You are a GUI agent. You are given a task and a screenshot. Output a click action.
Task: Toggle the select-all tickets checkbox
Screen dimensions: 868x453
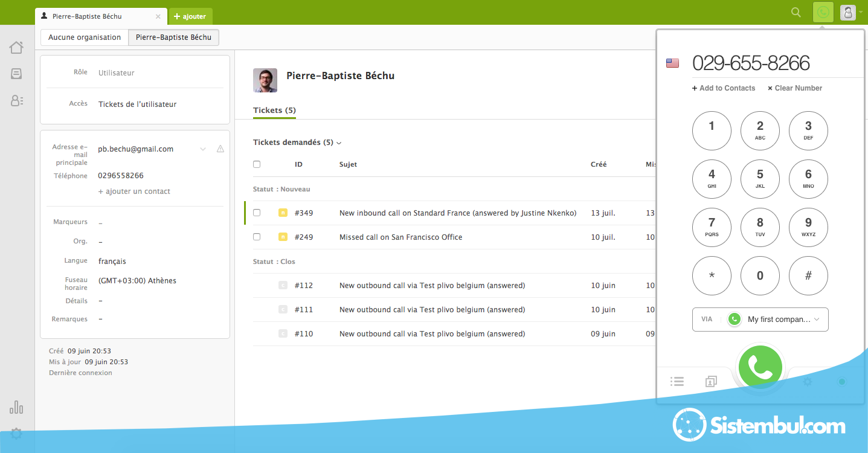click(x=257, y=164)
